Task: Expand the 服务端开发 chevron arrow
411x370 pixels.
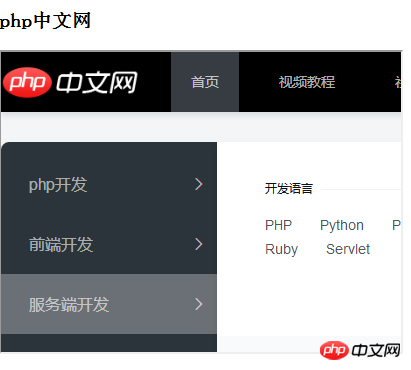Action: click(199, 304)
